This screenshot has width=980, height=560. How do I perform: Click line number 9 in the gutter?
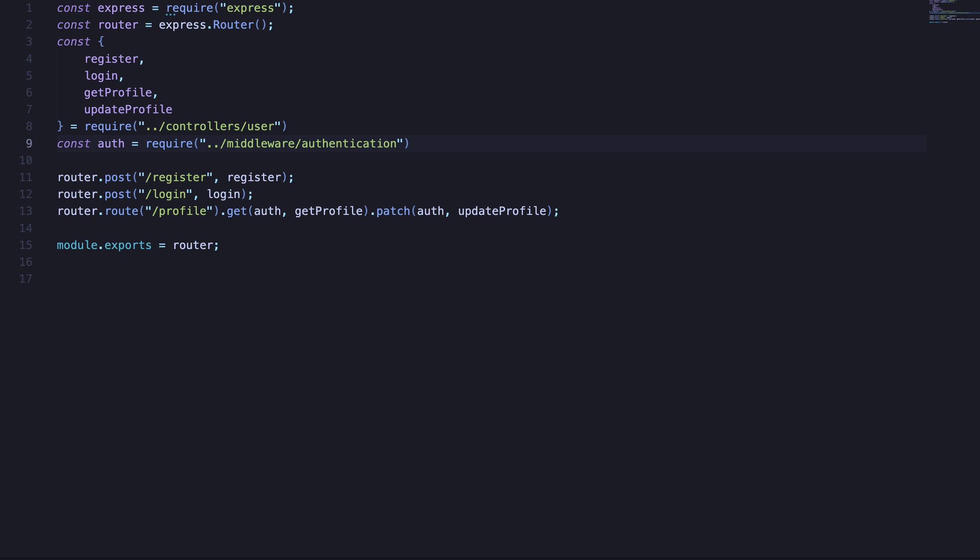coord(29,144)
